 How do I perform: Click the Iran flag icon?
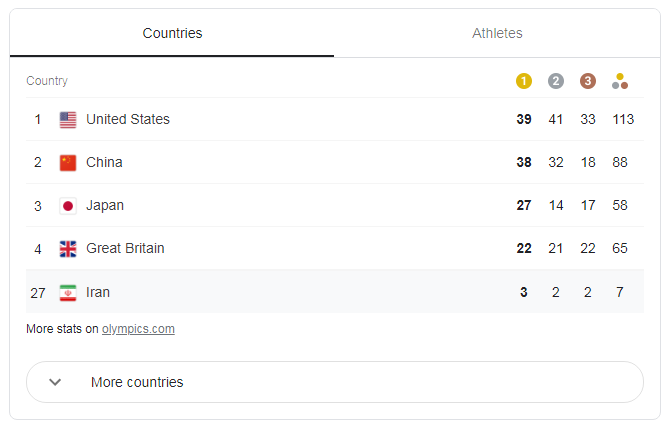[x=68, y=293]
